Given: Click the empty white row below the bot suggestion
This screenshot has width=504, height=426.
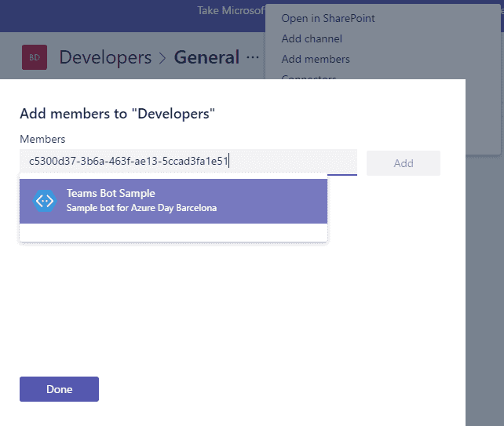Looking at the screenshot, I should 173,232.
